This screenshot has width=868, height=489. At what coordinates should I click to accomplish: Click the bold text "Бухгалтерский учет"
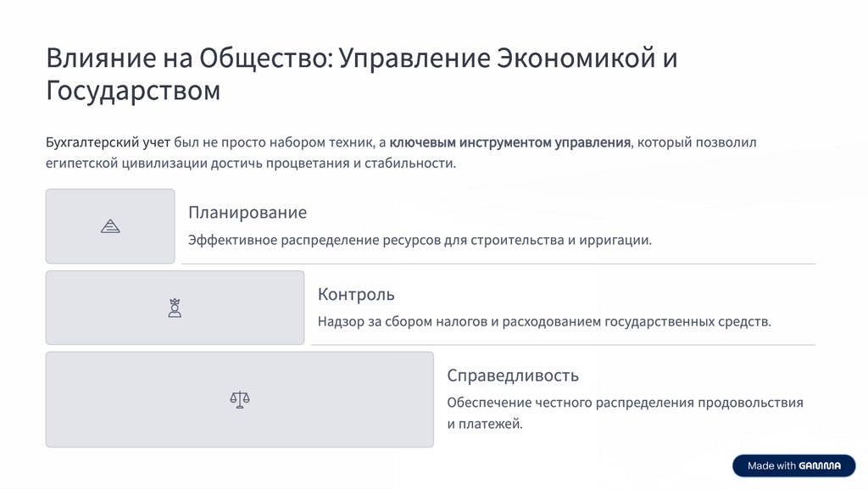108,142
